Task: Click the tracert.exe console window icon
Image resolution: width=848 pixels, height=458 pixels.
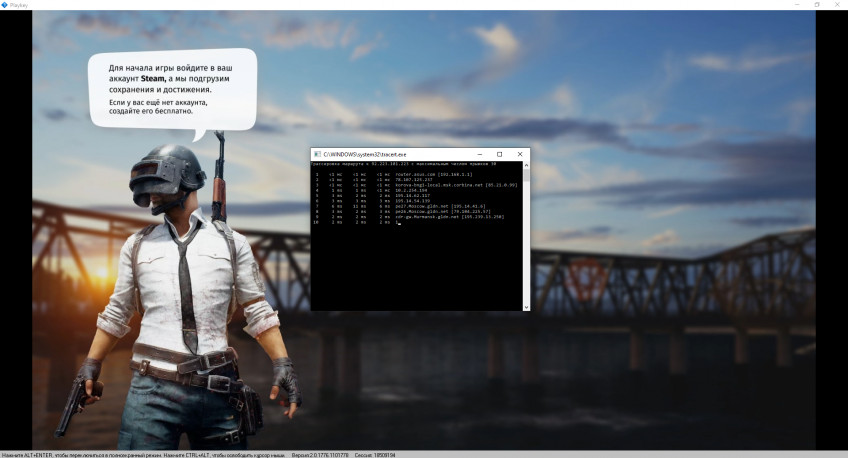Action: [317, 154]
